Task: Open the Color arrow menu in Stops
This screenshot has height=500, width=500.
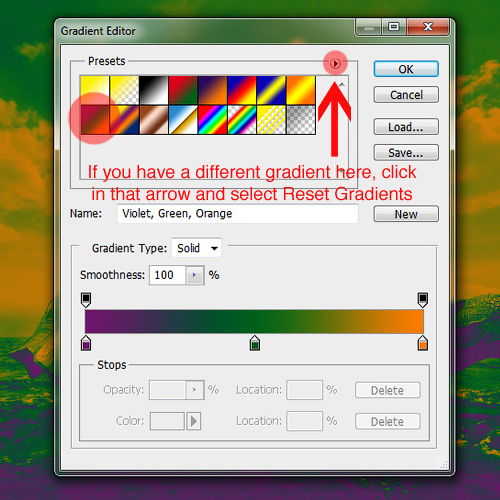Action: pyautogui.click(x=193, y=421)
